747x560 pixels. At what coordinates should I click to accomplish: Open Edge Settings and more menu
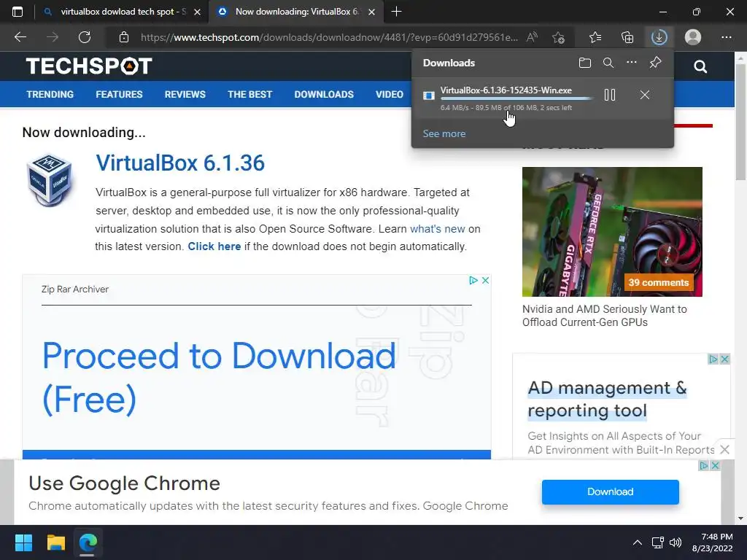tap(727, 37)
